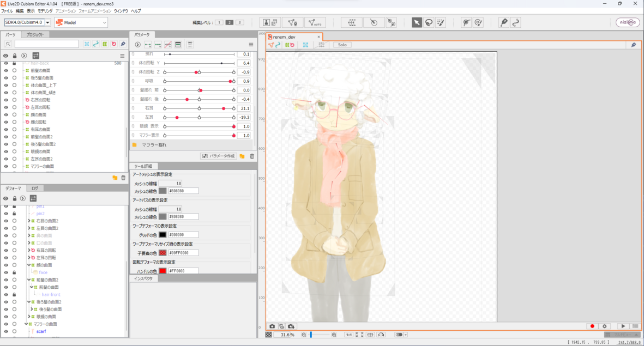This screenshot has width=644, height=346.
Task: Collapse 前髪の曲面2 in deformer tree
Action: click(29, 280)
